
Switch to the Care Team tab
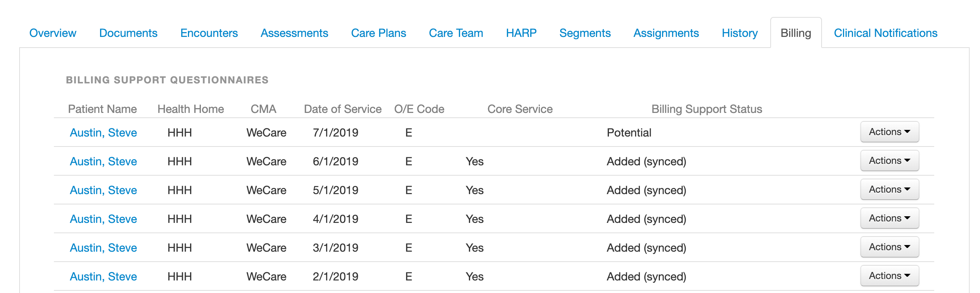point(456,33)
